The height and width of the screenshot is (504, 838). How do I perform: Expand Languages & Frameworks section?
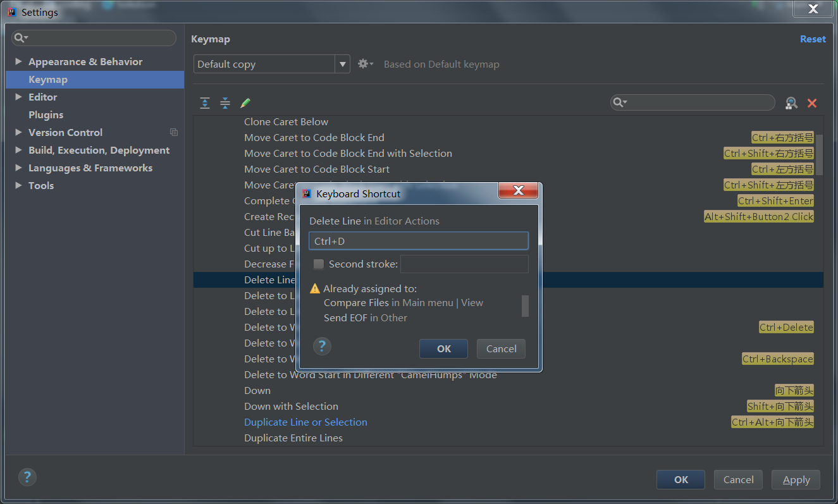(x=18, y=168)
